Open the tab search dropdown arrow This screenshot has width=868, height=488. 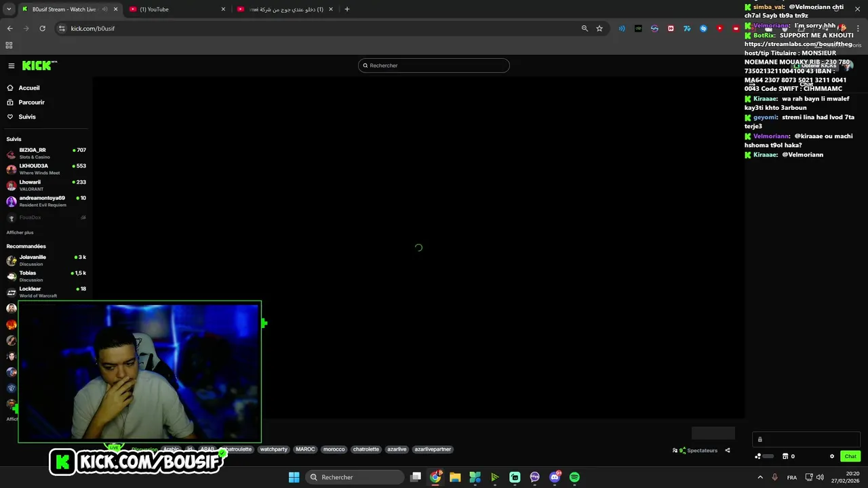coord(9,9)
